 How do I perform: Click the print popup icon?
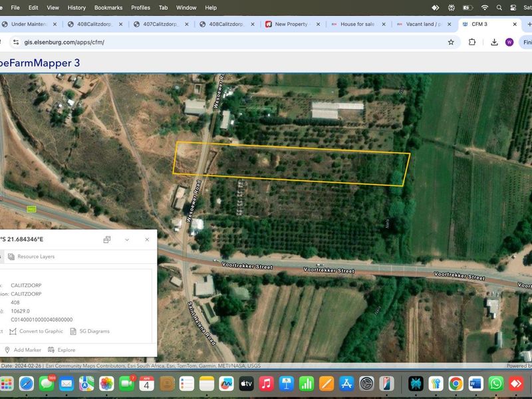106,239
